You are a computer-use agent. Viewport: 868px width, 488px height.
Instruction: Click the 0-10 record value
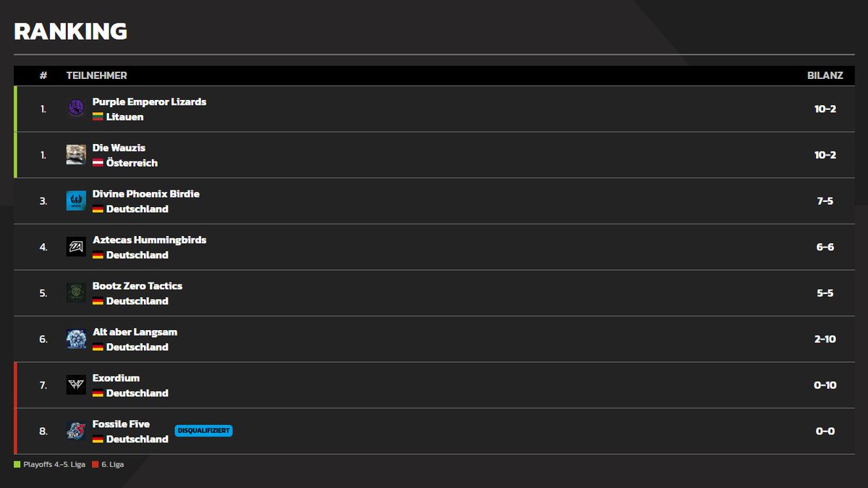(x=825, y=385)
